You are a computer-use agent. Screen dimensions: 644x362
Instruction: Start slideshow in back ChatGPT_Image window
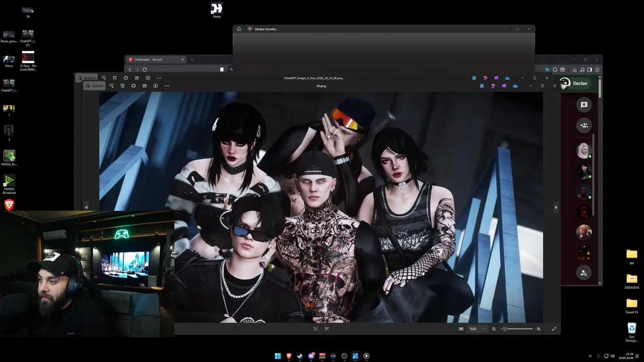[x=148, y=78]
